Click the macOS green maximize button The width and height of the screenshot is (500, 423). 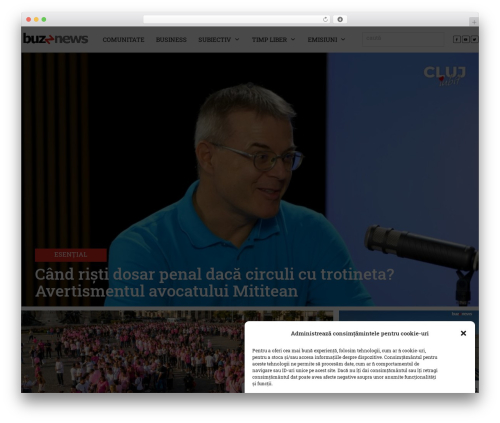coord(44,19)
